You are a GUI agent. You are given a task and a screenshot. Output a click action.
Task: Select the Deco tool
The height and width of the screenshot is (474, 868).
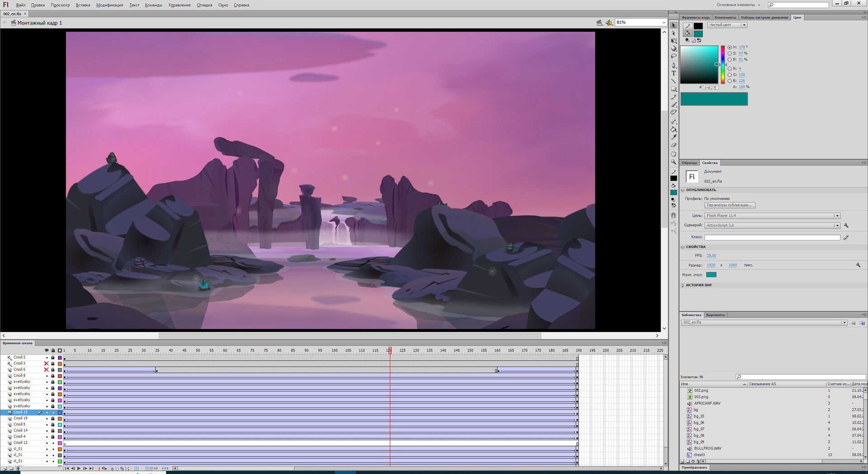tap(674, 112)
